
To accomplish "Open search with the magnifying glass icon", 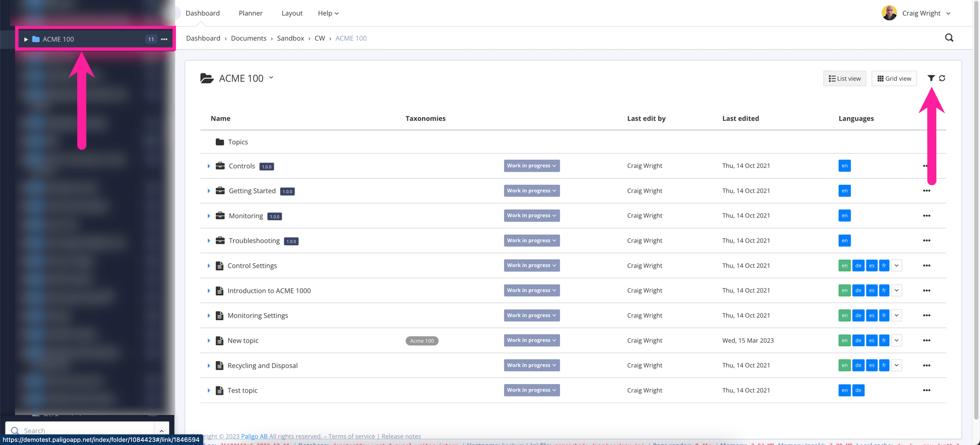I will point(949,38).
